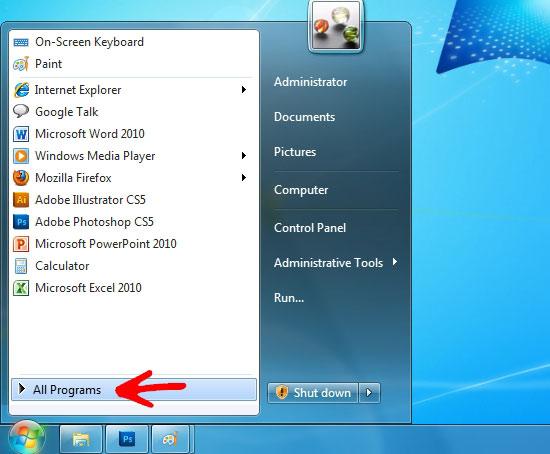
Task: Click 'Adobe Photoshop CS5' text
Action: point(94,222)
